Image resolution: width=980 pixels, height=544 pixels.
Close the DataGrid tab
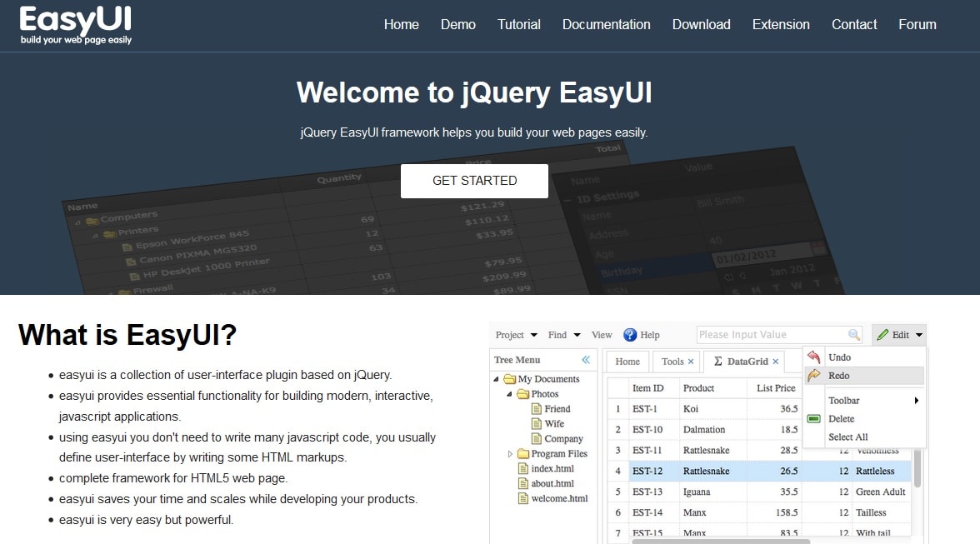click(776, 362)
